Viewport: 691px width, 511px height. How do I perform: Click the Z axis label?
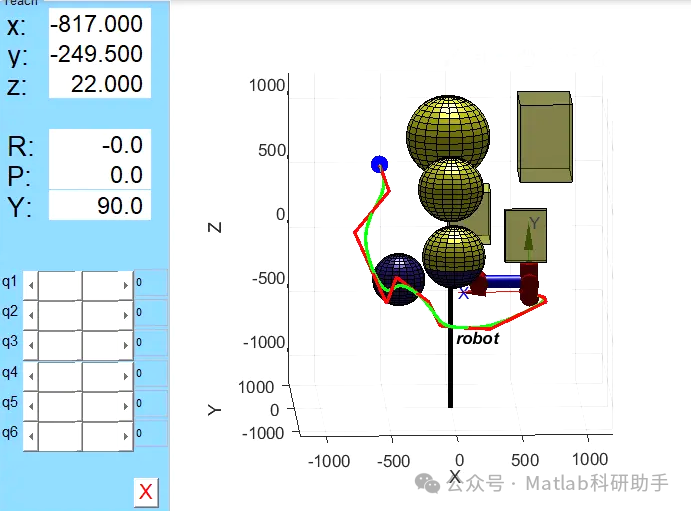coord(215,227)
